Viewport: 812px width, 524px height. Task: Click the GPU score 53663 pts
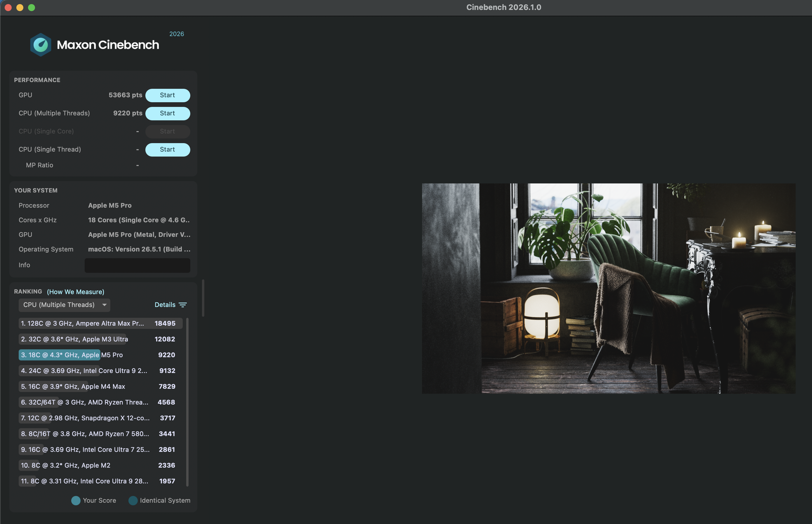[x=126, y=95]
